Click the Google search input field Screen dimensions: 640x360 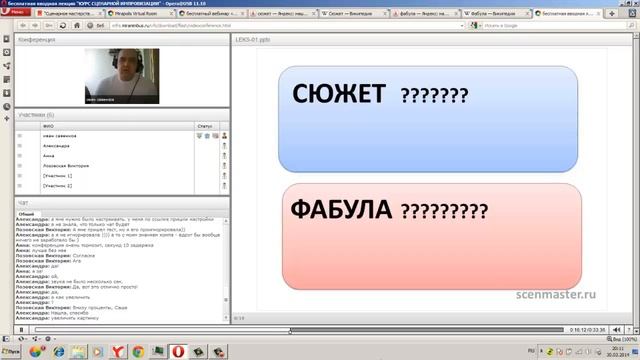pos(553,25)
